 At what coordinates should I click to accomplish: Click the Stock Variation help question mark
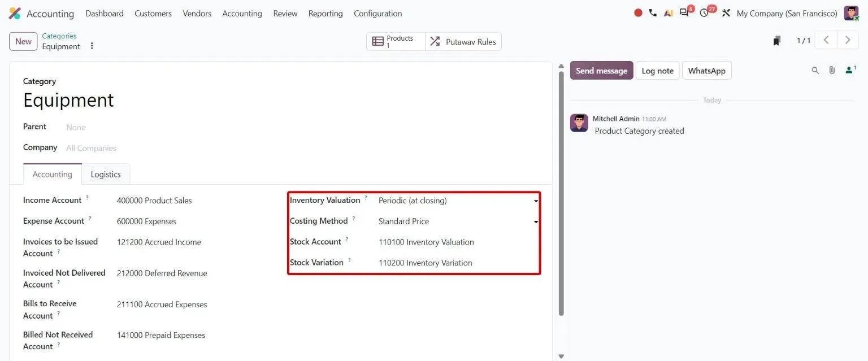pyautogui.click(x=349, y=260)
